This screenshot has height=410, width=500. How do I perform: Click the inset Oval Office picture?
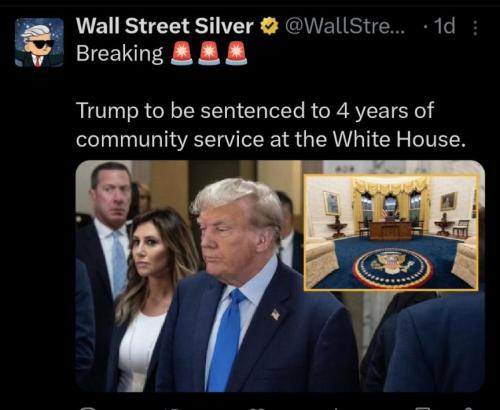click(x=392, y=232)
